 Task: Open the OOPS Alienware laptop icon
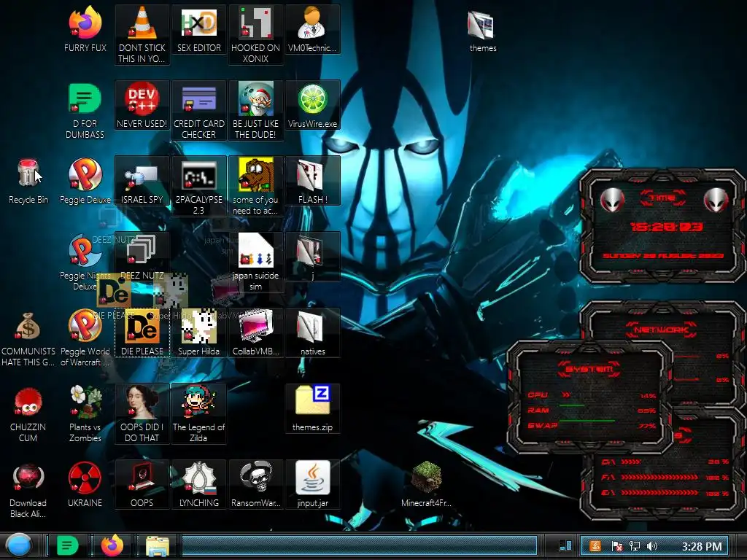142,478
